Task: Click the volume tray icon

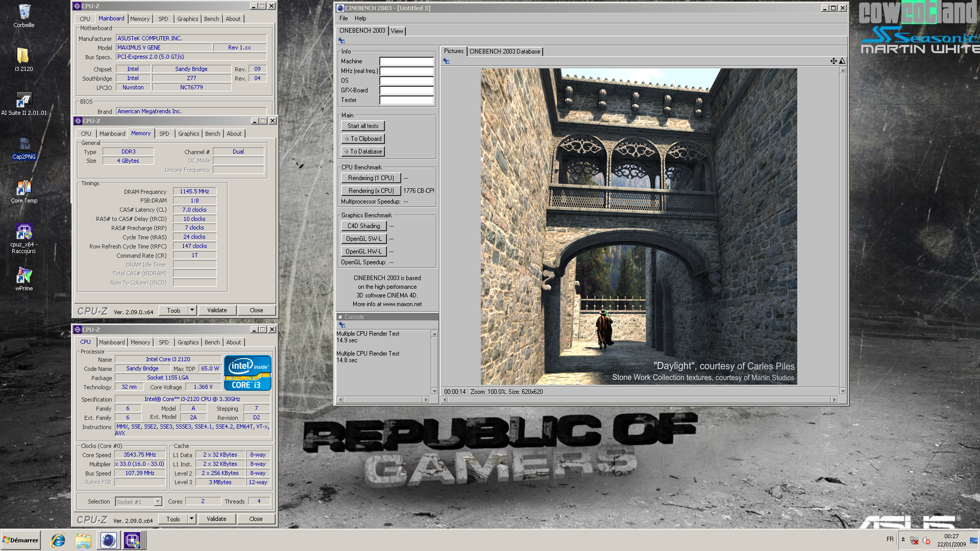Action: 926,540
